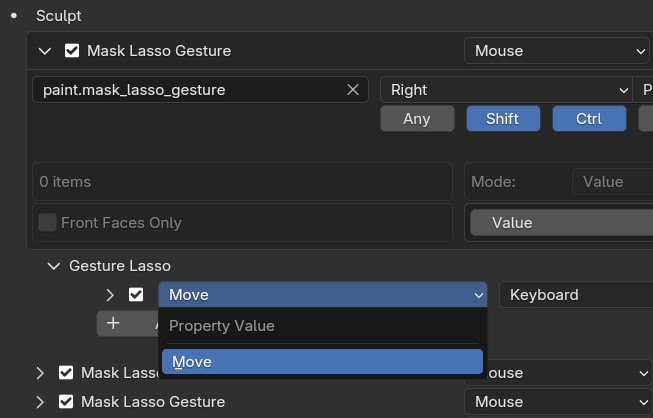Open the Mouse event type dropdown at top
The height and width of the screenshot is (418, 653).
point(557,51)
